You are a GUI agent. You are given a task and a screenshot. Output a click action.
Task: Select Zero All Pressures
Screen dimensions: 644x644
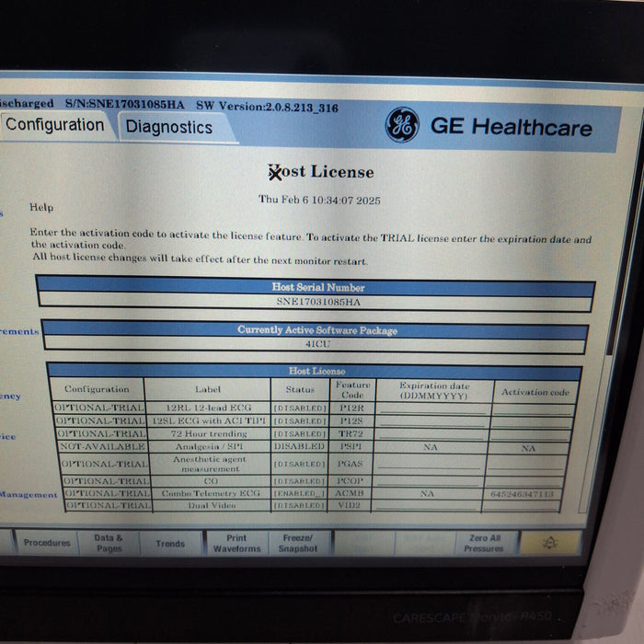tap(484, 544)
